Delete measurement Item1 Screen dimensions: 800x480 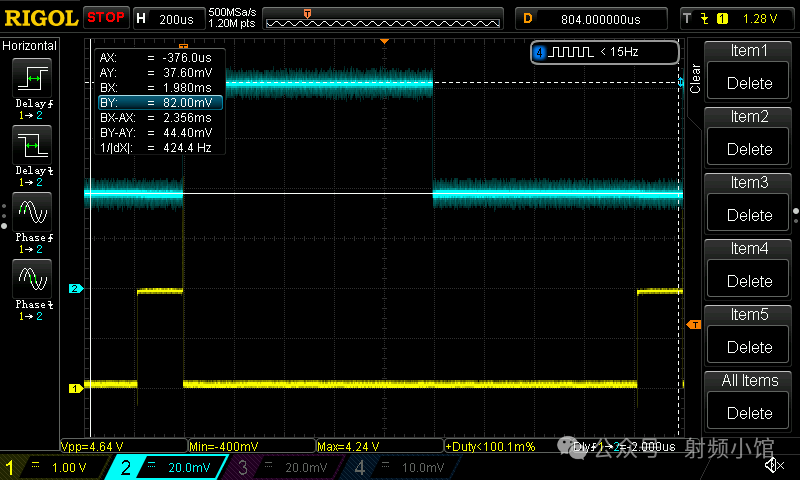point(749,84)
